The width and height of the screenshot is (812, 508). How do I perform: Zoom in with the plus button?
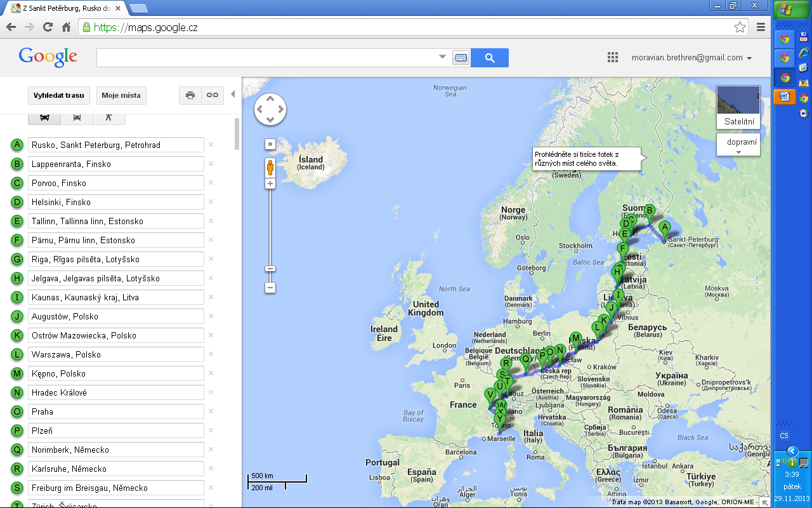pos(270,184)
